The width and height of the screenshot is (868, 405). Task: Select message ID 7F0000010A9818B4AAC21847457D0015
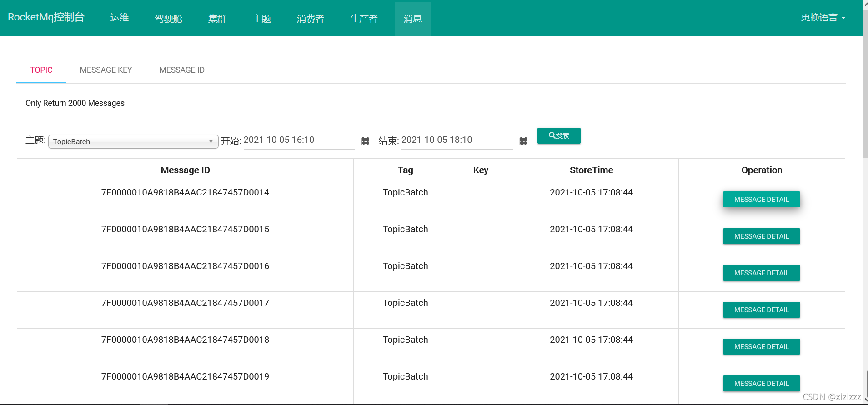[x=186, y=229]
